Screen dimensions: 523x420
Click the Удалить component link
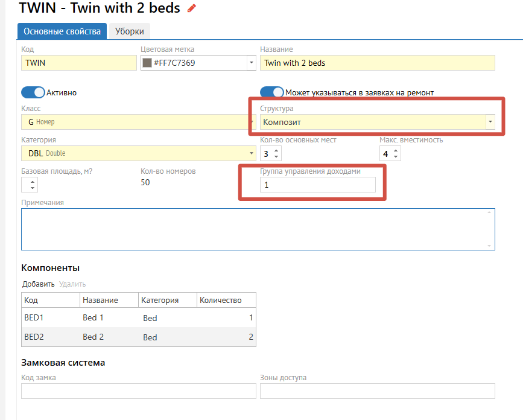point(72,284)
